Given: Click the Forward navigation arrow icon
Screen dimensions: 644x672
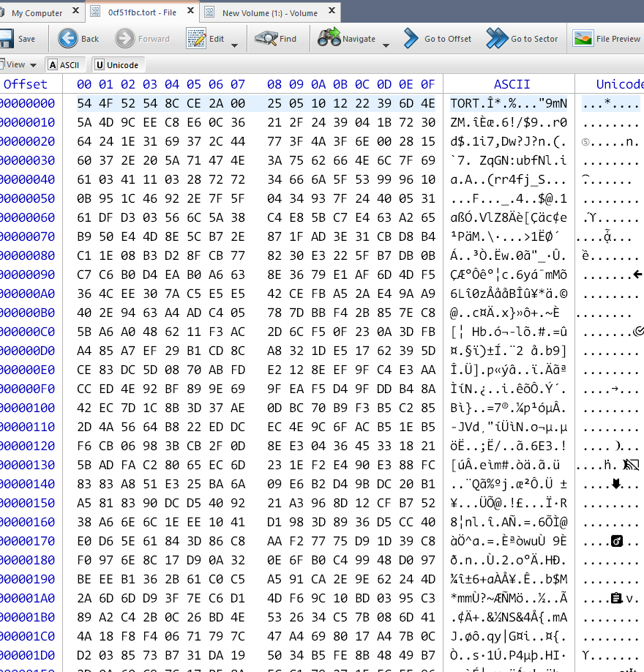Looking at the screenshot, I should coord(126,40).
